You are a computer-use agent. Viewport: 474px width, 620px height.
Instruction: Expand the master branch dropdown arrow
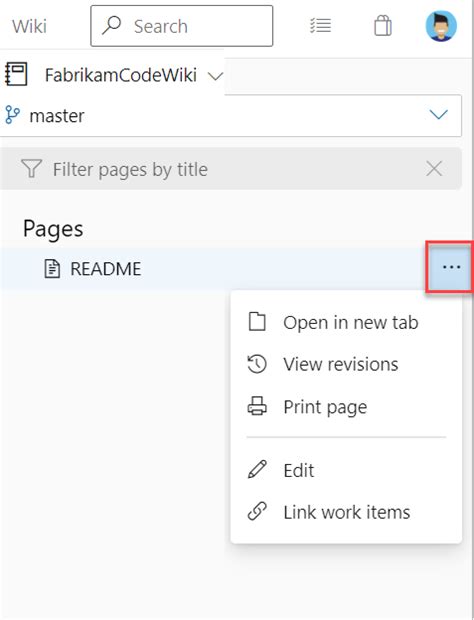coord(438,115)
